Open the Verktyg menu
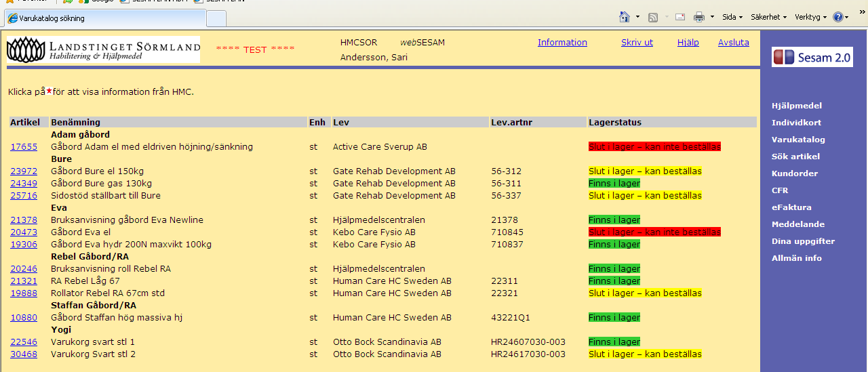Viewport: 868px width, 372px height. [x=810, y=17]
